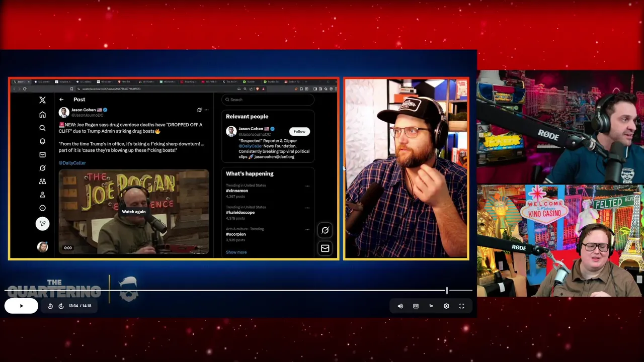Viewport: 644px width, 362px height.
Task: Open the floating Grok button
Action: [x=325, y=230]
